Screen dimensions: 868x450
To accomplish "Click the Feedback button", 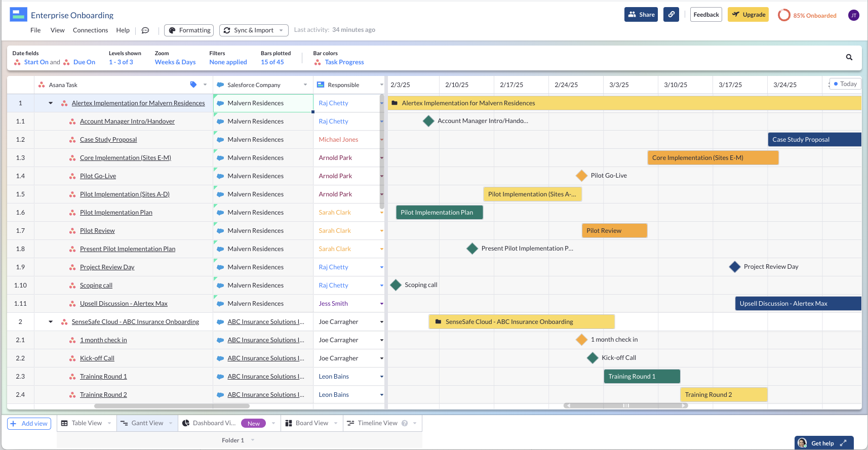I will [x=706, y=15].
